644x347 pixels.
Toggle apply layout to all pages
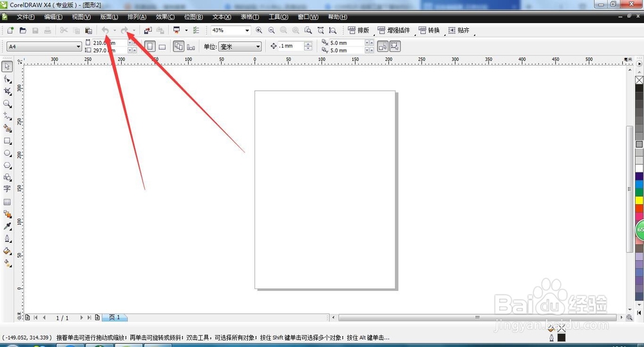click(x=178, y=46)
